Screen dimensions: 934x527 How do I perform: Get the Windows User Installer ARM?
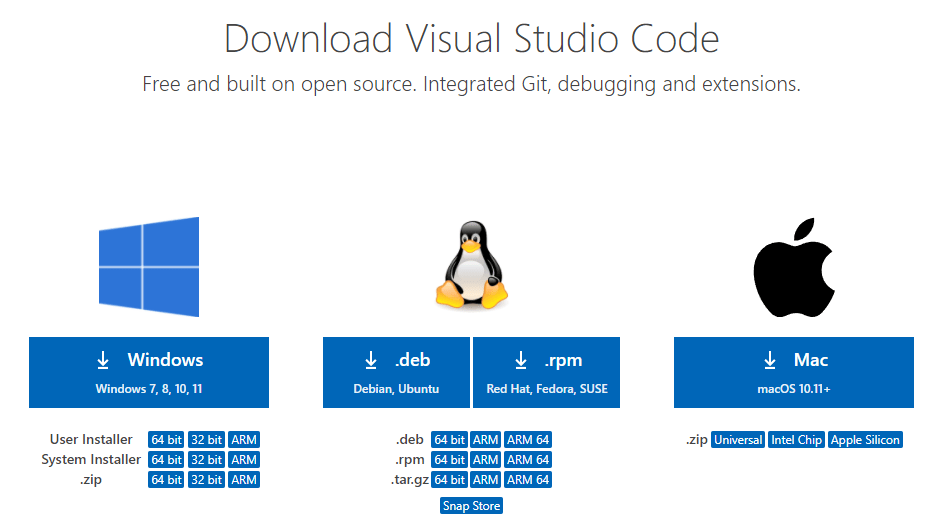click(x=244, y=439)
